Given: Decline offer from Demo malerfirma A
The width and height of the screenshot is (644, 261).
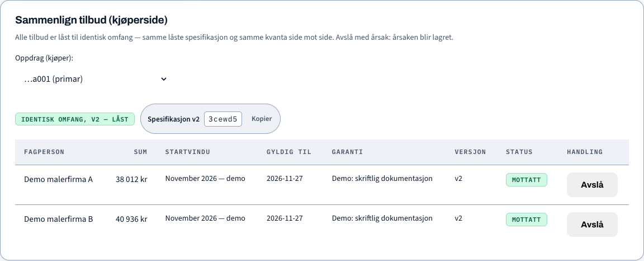Looking at the screenshot, I should coord(592,185).
